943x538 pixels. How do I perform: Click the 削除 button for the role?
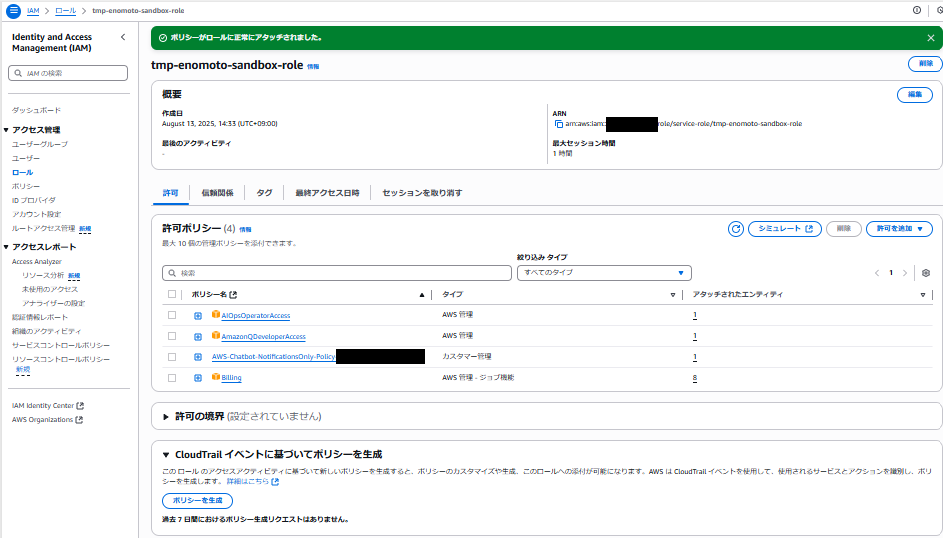point(925,64)
